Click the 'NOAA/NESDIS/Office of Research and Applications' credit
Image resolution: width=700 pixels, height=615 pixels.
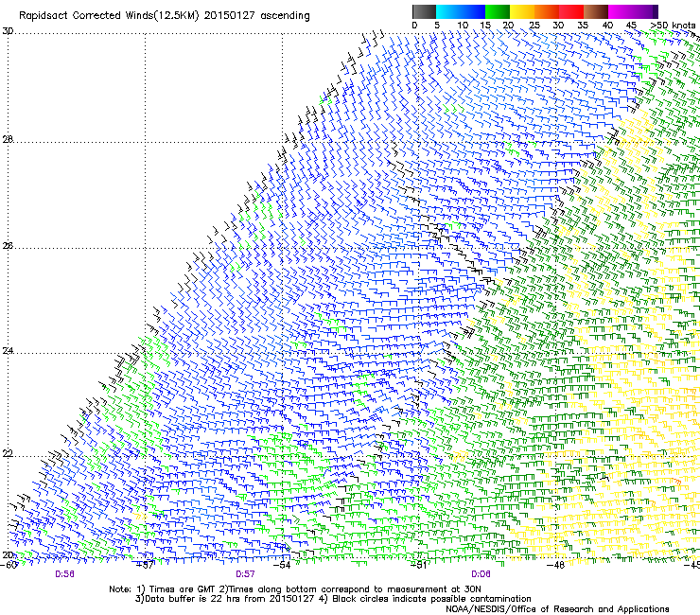pyautogui.click(x=557, y=609)
